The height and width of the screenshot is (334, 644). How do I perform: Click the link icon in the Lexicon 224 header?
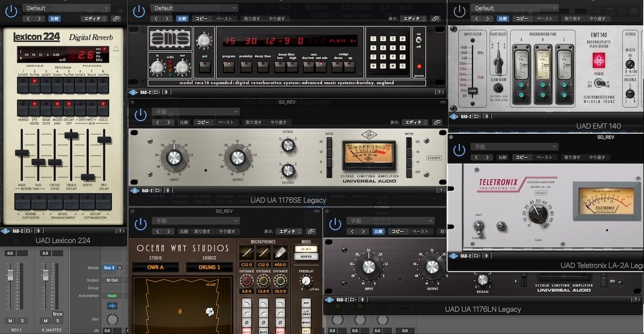point(116,18)
